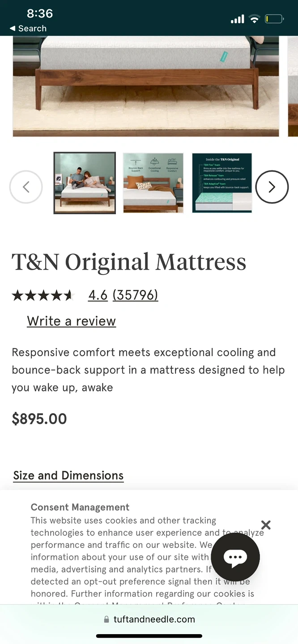
Task: Tap the previous carousel arrow button
Action: pyautogui.click(x=26, y=187)
